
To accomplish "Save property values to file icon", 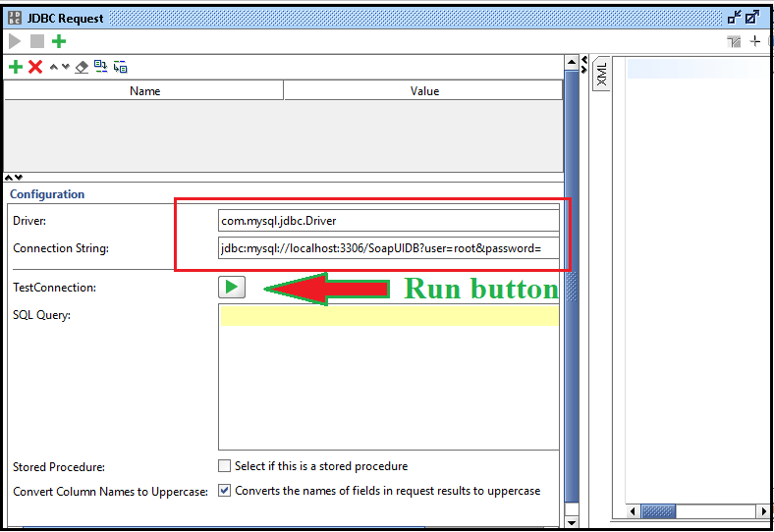I will (x=121, y=67).
